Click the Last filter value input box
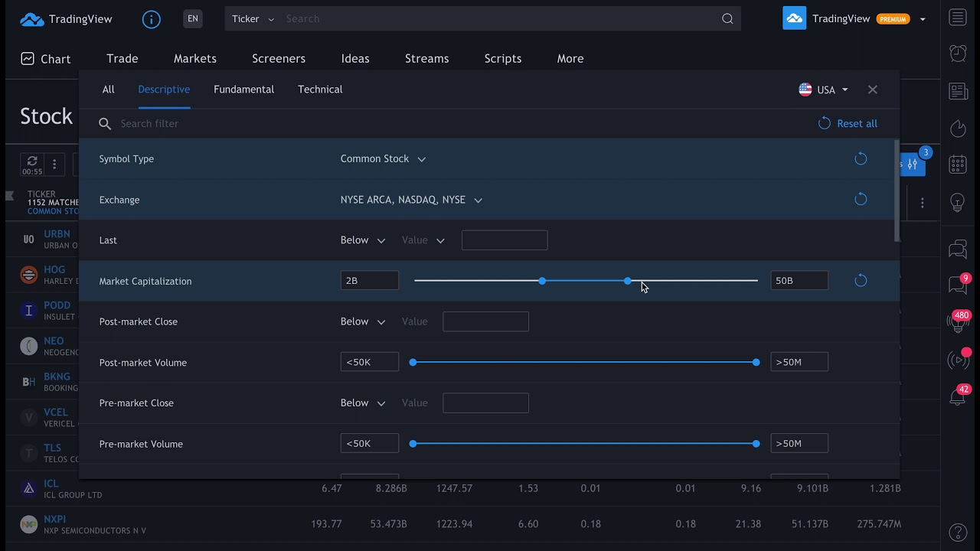Viewport: 980px width, 551px height. point(505,240)
